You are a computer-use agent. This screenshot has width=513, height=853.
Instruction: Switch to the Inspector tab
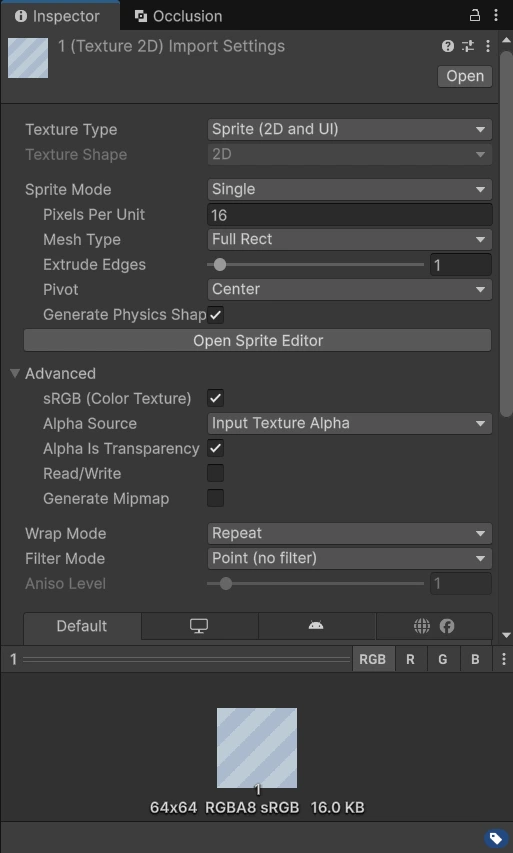click(58, 16)
